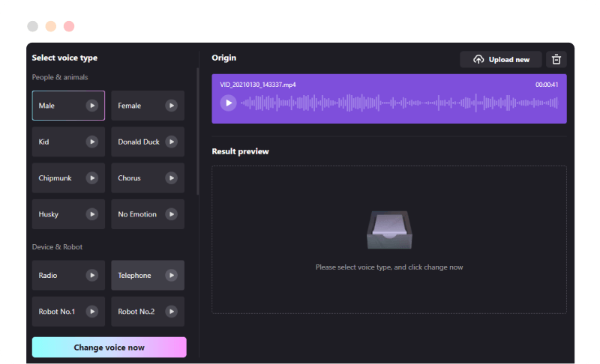Viewport: 600px width, 364px height.
Task: Delete the uploaded file with trash icon
Action: [556, 60]
